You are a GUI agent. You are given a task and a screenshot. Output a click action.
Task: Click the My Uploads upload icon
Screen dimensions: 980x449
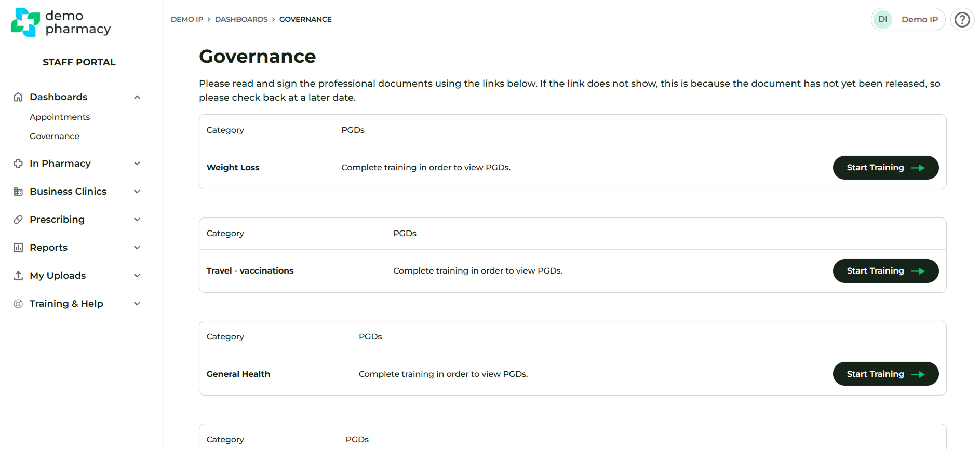18,276
